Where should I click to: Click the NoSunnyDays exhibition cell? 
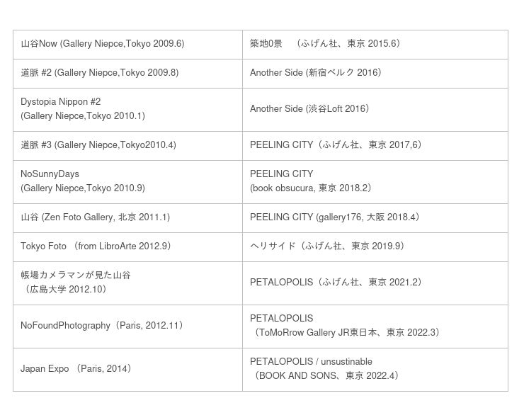click(x=83, y=181)
